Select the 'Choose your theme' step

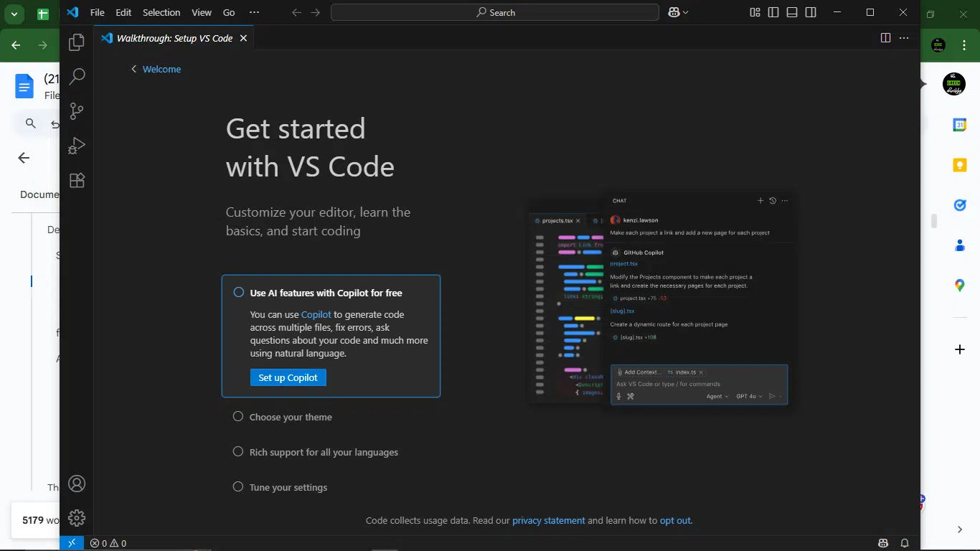pos(291,417)
